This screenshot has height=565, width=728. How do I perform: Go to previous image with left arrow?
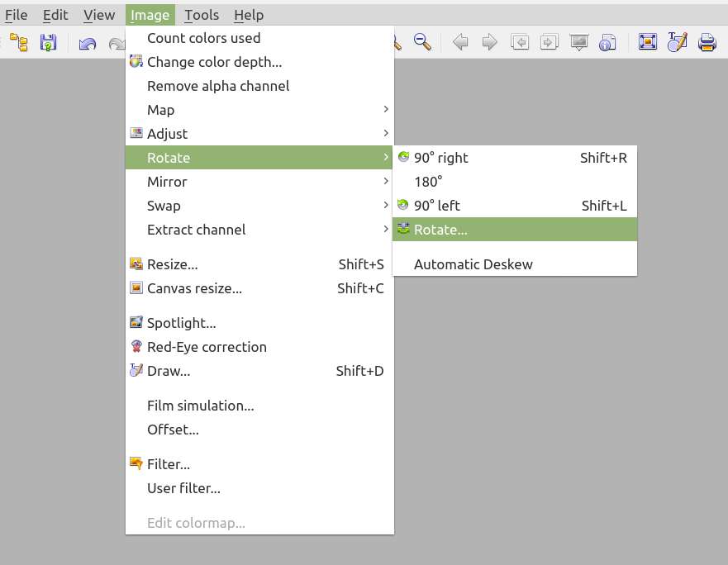click(x=460, y=42)
